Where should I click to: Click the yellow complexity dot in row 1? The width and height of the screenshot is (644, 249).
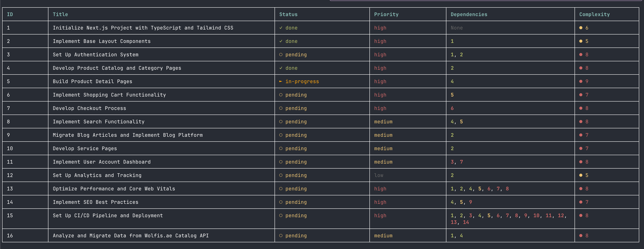coord(581,28)
